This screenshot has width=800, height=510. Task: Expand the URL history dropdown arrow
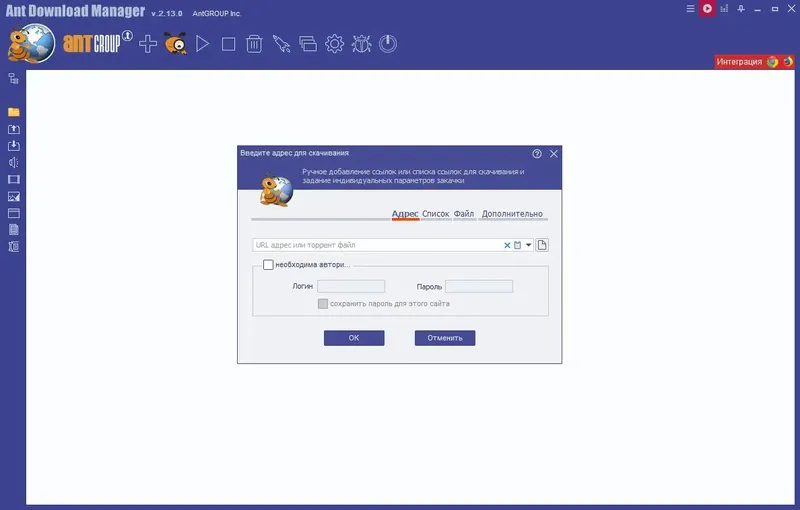(529, 245)
